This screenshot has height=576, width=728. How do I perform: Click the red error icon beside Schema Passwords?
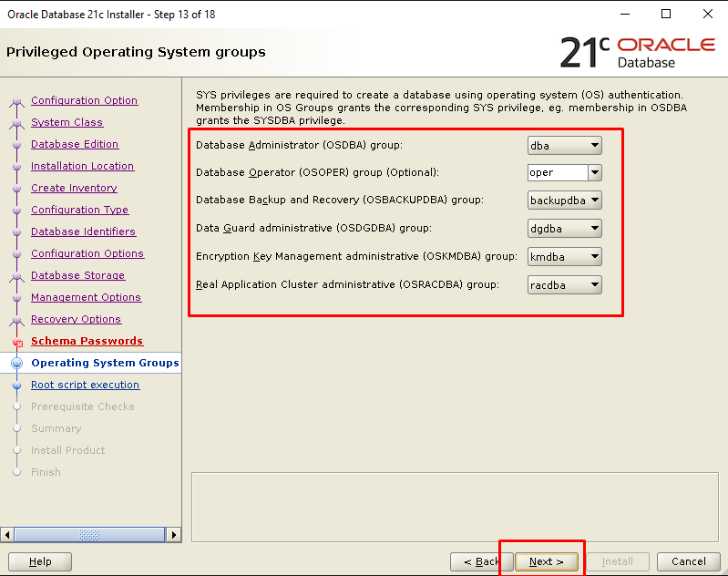tap(18, 343)
